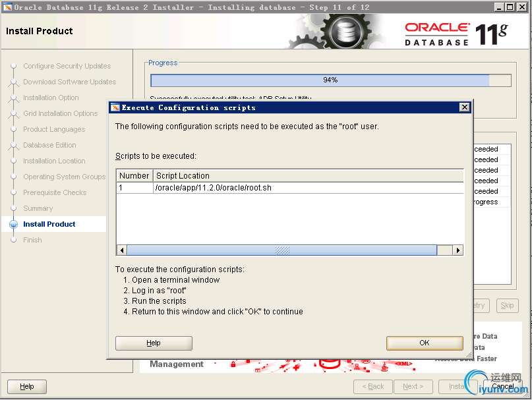The height and width of the screenshot is (400, 532).
Task: Select the /oracle/app/11.2.0/oracle/root.sh script row
Action: point(290,188)
